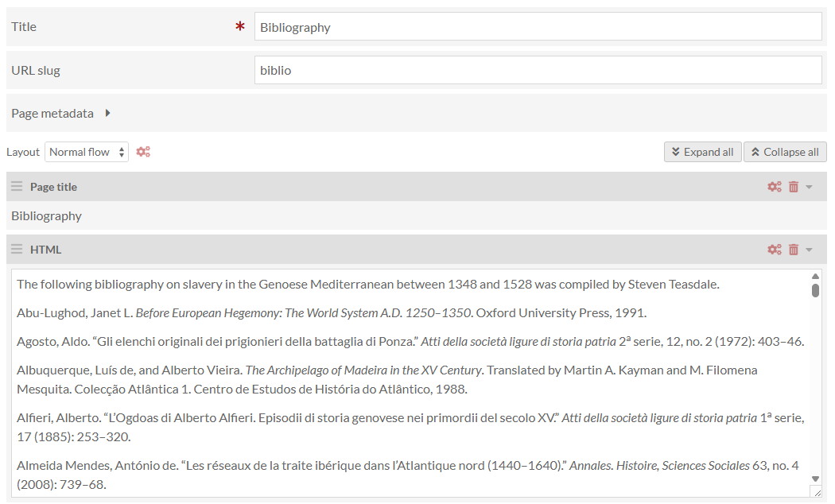Open the Layout Normal flow dropdown
This screenshot has height=504, width=835.
86,152
